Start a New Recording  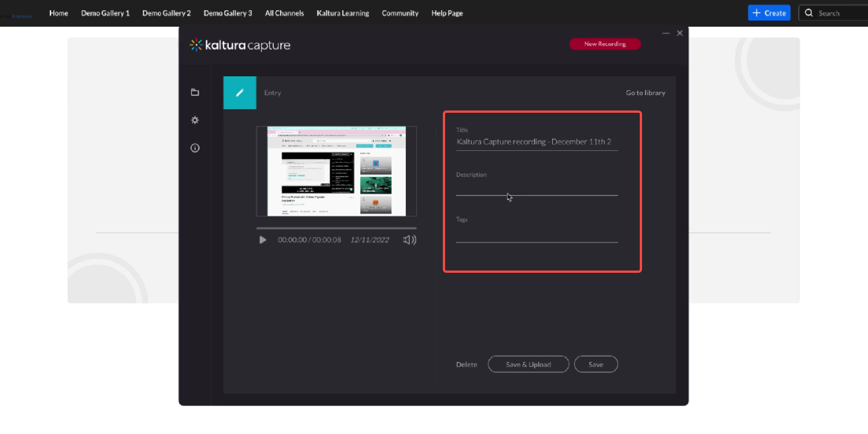(605, 44)
